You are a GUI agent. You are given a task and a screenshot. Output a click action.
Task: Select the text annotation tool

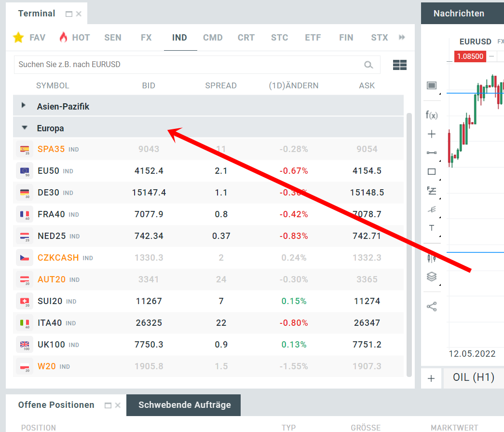(x=431, y=228)
